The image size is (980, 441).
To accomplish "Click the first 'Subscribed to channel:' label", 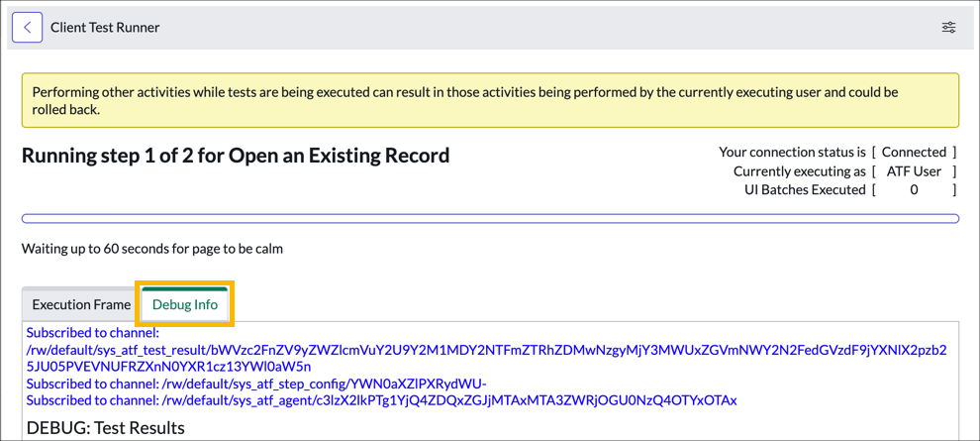I will tap(92, 333).
